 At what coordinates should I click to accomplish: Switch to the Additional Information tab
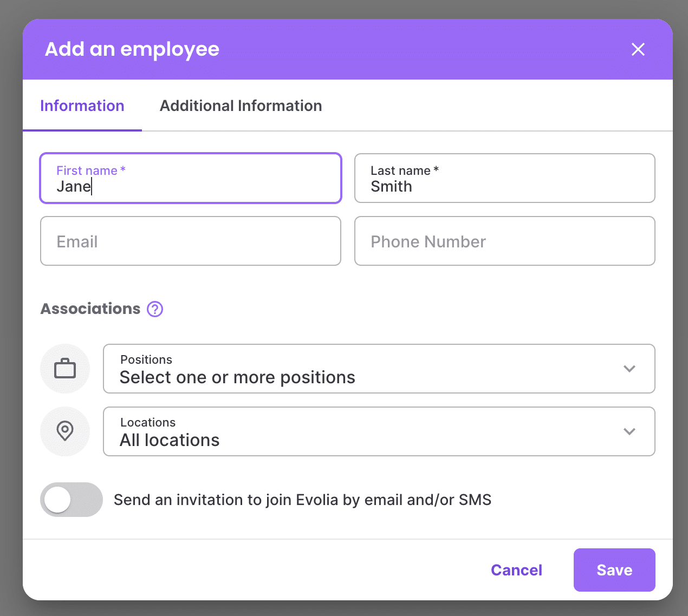point(241,106)
